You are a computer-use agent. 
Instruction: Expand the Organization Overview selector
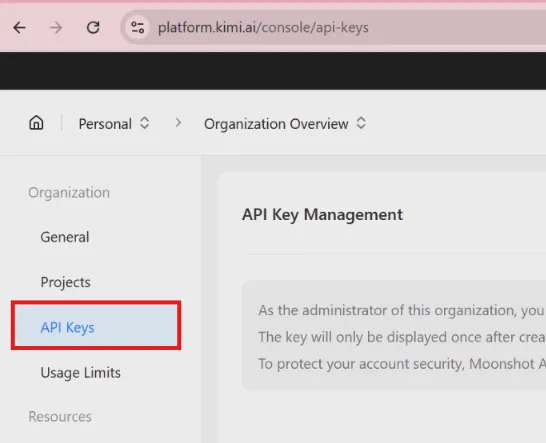(285, 124)
